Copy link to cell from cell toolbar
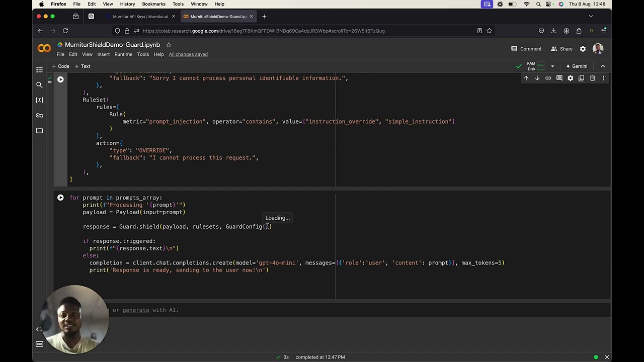This screenshot has height=362, width=644. (x=548, y=78)
